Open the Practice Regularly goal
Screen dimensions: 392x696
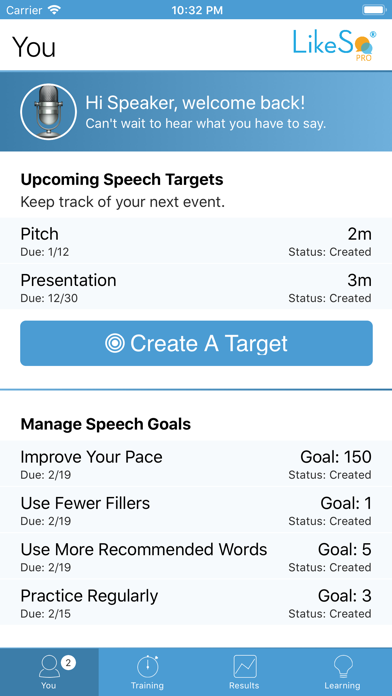click(x=196, y=602)
